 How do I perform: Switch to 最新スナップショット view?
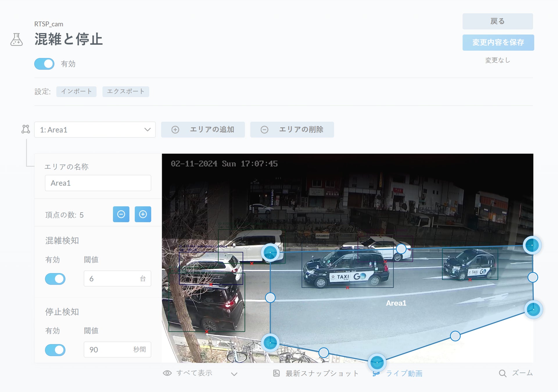322,373
